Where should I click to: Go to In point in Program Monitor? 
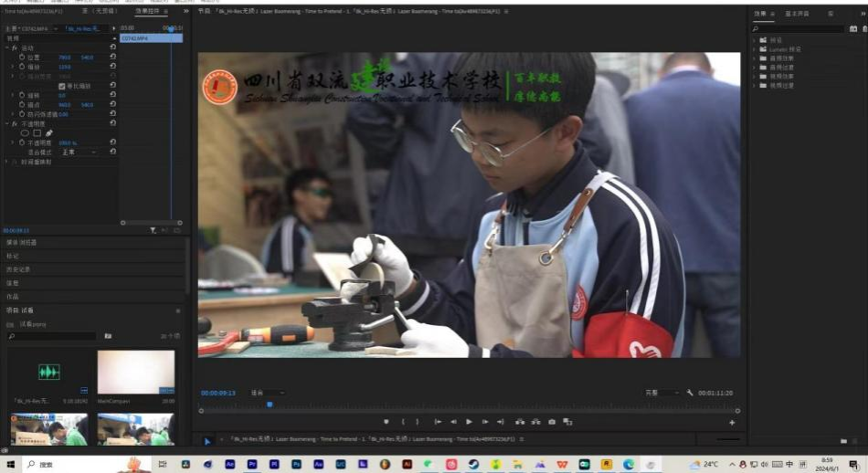coord(438,422)
